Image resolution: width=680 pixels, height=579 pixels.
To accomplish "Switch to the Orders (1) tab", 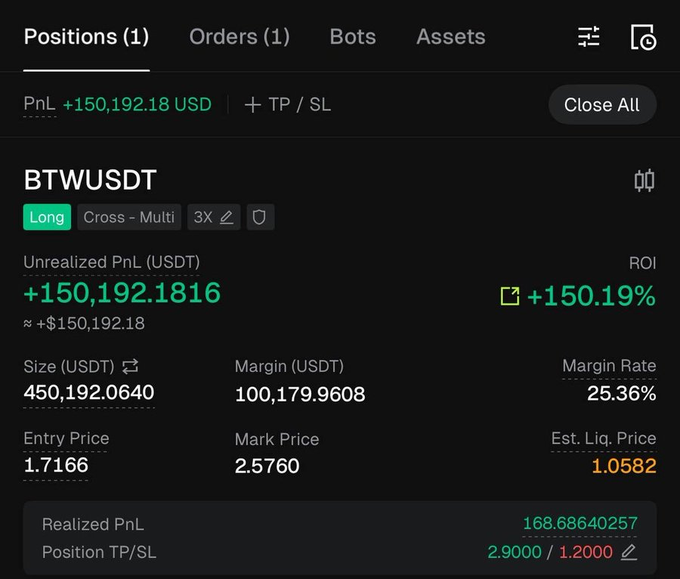I will click(239, 37).
